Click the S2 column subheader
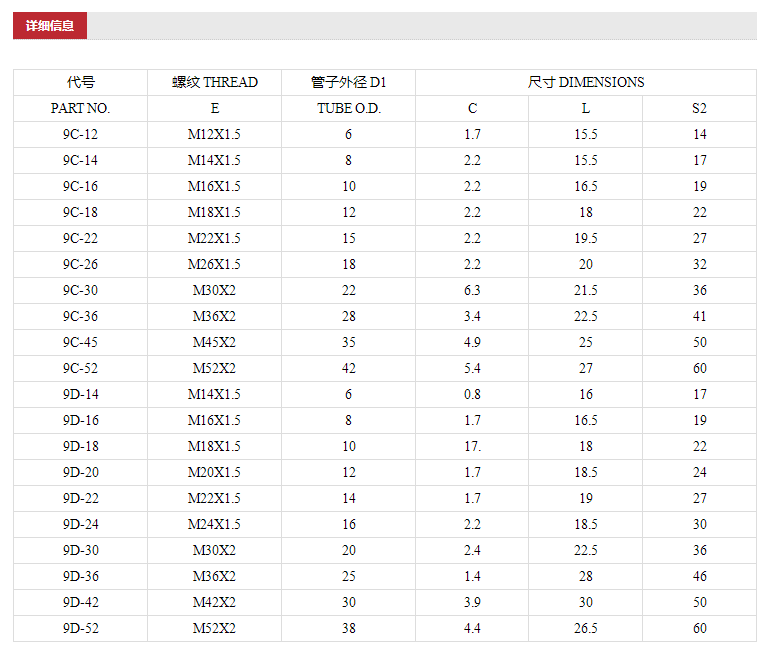Viewport: 778px width, 657px height. tap(700, 108)
